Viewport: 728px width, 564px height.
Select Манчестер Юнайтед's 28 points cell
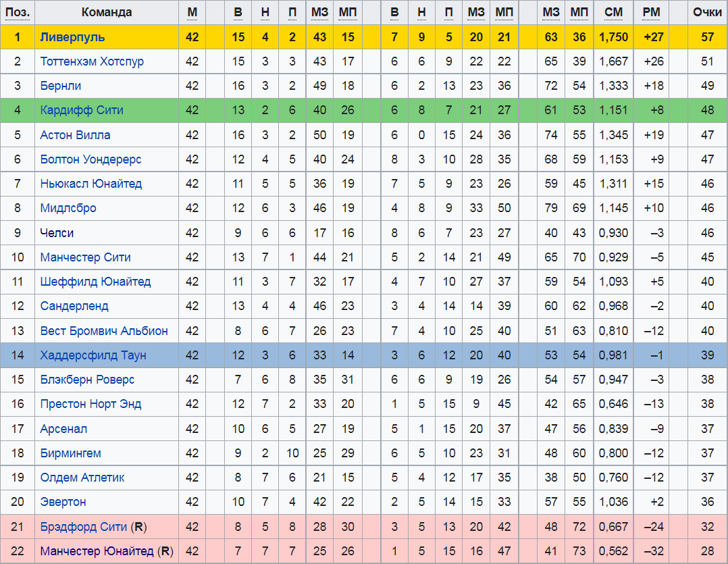click(708, 551)
